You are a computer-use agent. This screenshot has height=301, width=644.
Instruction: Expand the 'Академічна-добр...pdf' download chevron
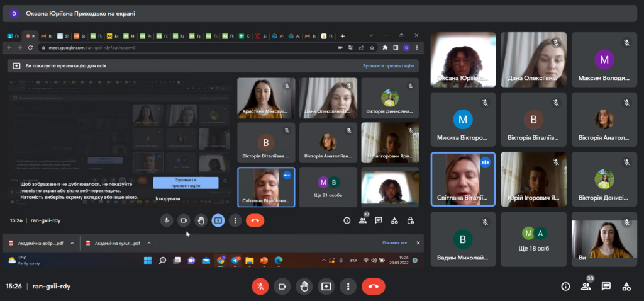(72, 243)
